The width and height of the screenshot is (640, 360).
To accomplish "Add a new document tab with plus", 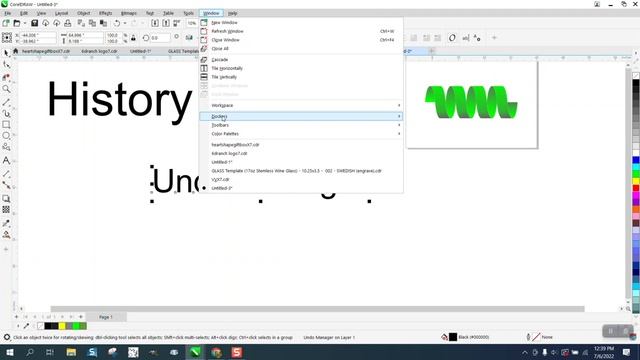I will coord(431,51).
